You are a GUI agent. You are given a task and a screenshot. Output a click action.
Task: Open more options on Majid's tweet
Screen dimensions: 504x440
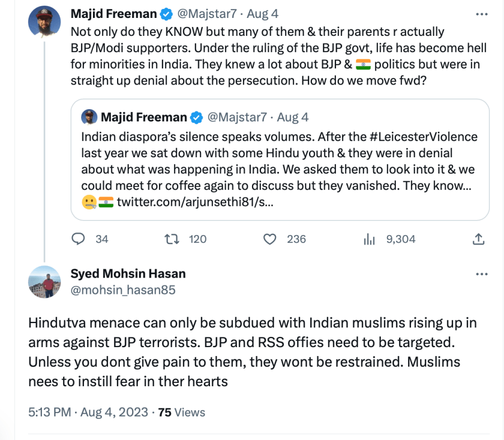coord(481,13)
